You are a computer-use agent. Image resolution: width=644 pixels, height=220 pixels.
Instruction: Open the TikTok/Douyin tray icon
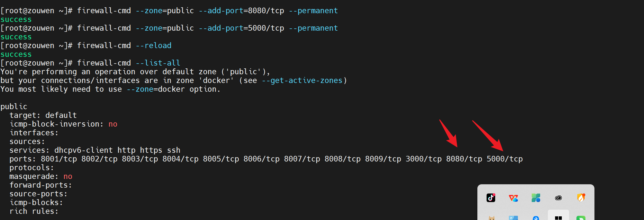(491, 198)
